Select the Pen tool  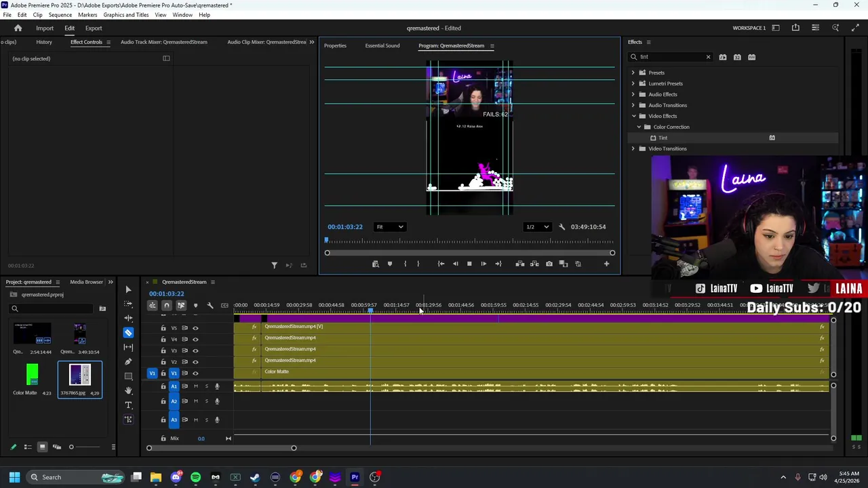coord(128,362)
